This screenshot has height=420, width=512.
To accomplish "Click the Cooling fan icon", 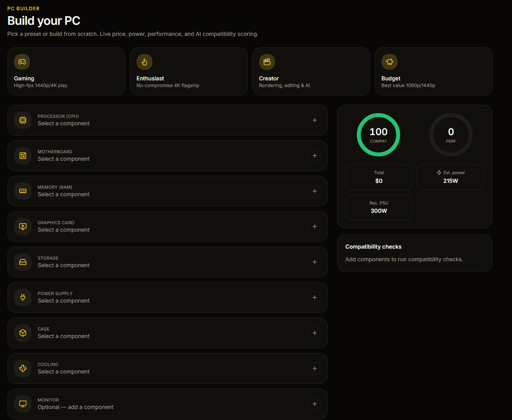I will [23, 368].
